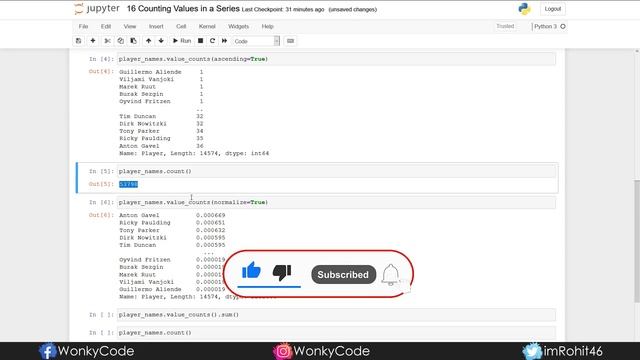Interrupt the kernel with the stop icon

click(200, 41)
